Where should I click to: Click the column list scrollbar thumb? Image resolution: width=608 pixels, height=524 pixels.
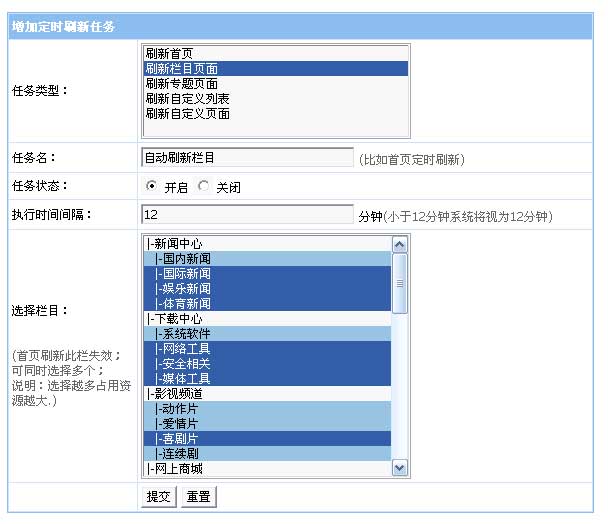coord(400,282)
